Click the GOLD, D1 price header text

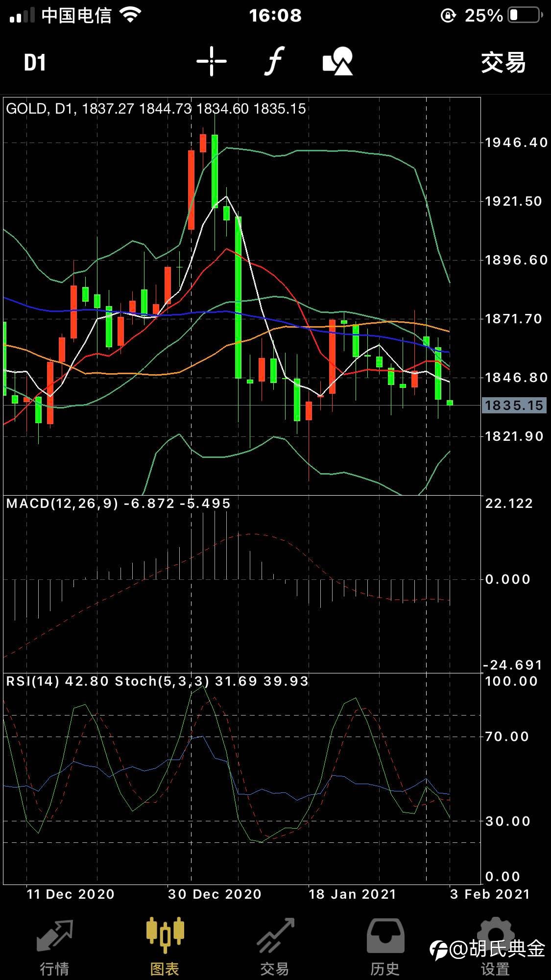pos(156,108)
